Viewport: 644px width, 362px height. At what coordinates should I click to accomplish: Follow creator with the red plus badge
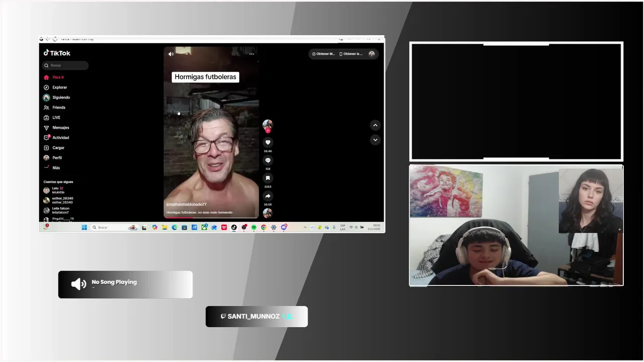click(268, 130)
